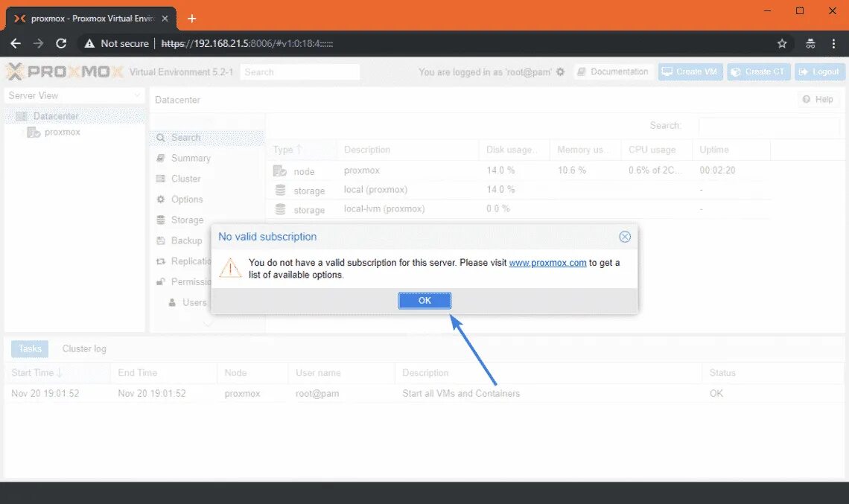Screen dimensions: 849x504
Task: Switch to the Cluster log tab
Action: point(84,348)
